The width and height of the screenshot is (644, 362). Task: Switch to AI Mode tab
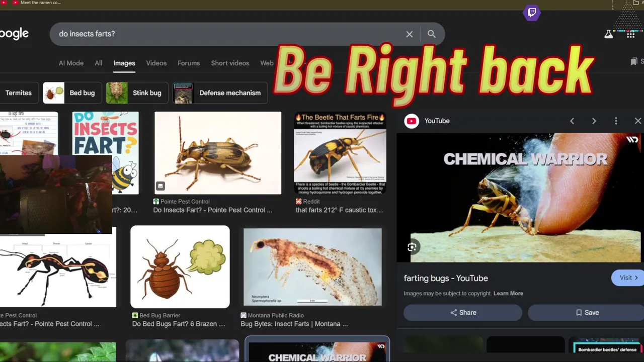(x=71, y=63)
